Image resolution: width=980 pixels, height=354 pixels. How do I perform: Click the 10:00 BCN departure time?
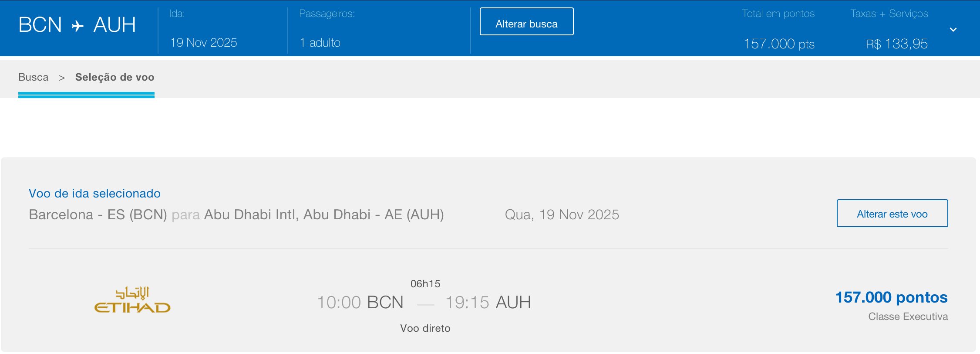coord(360,303)
